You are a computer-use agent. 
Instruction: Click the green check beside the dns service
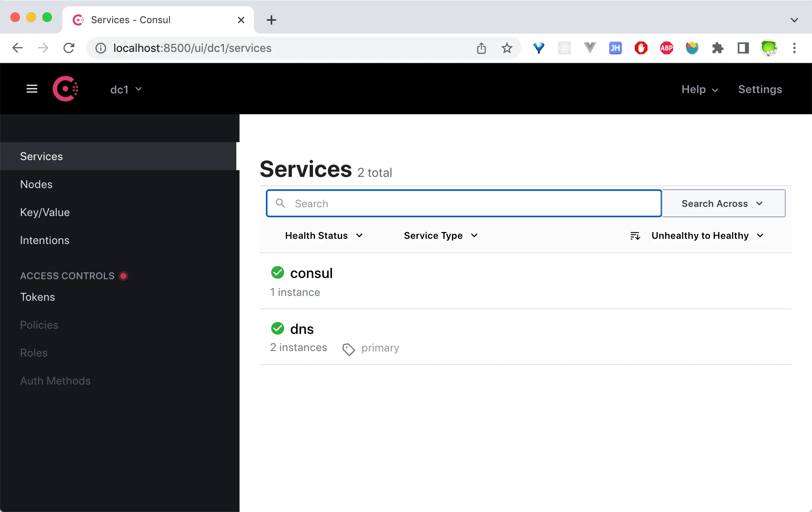coord(277,328)
